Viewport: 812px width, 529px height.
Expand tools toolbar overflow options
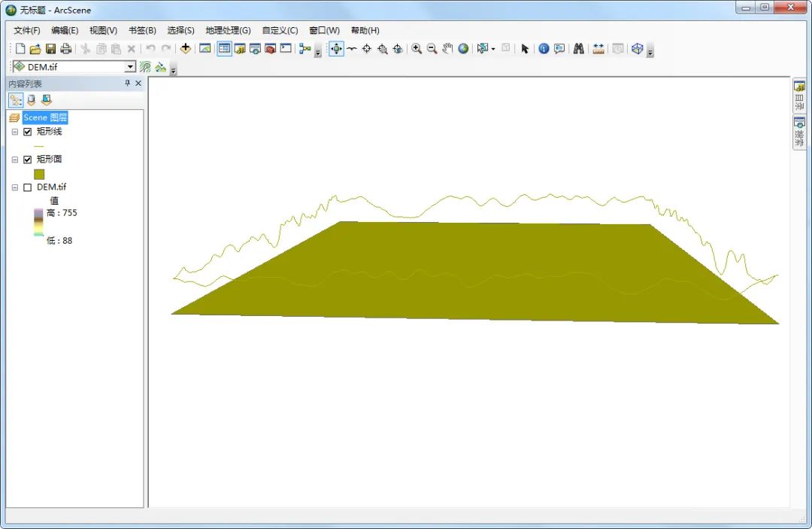click(650, 52)
